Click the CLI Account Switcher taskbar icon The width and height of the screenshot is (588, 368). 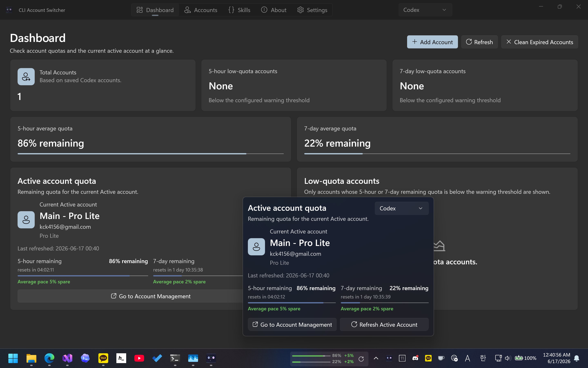tap(211, 358)
